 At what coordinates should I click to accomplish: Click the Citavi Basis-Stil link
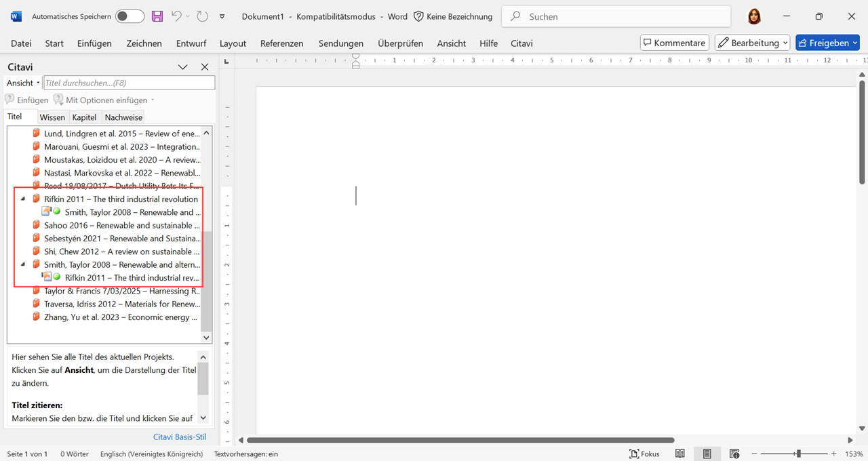click(x=179, y=437)
